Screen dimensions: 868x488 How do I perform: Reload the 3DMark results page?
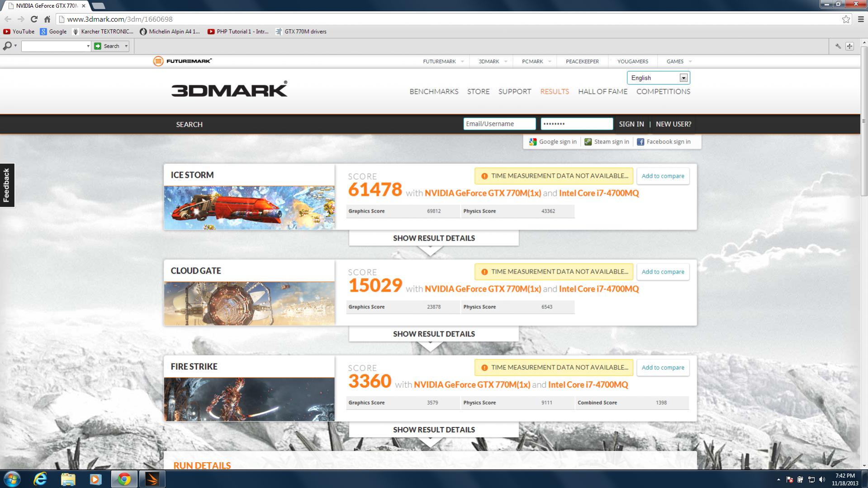[34, 19]
